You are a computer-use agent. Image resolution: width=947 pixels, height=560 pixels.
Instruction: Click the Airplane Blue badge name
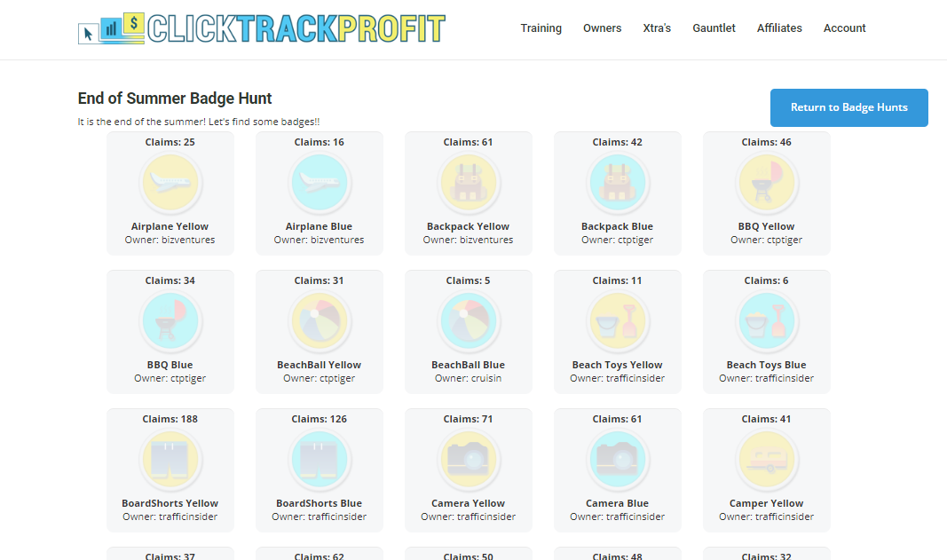pos(319,226)
